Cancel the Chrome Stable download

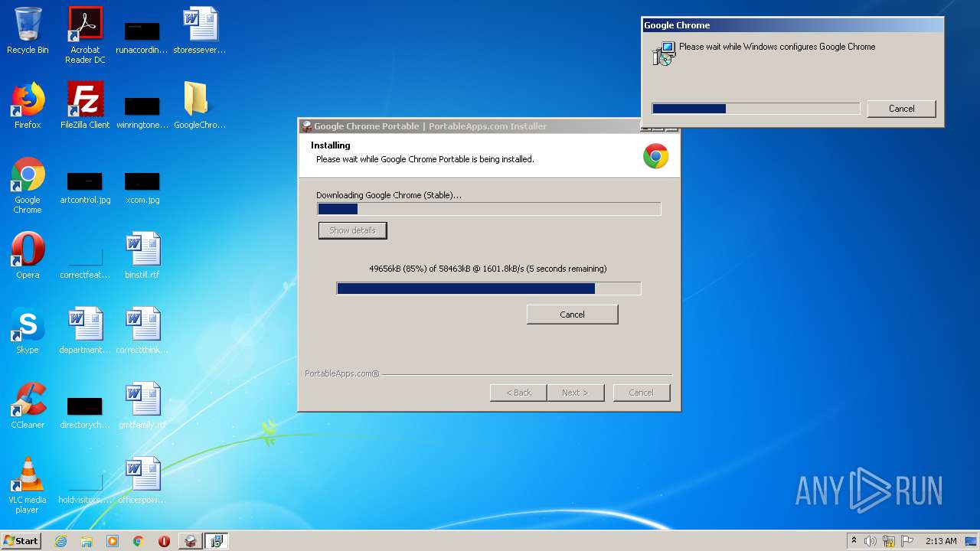point(572,315)
